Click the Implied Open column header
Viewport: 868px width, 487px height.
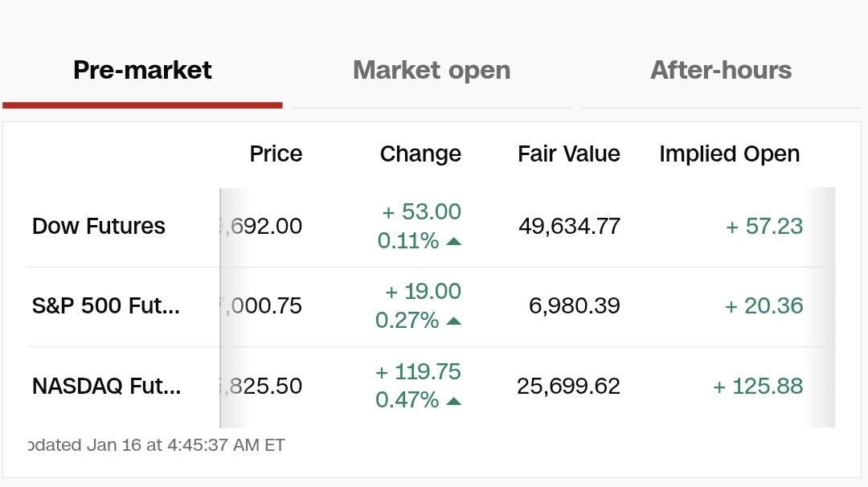pyautogui.click(x=729, y=154)
